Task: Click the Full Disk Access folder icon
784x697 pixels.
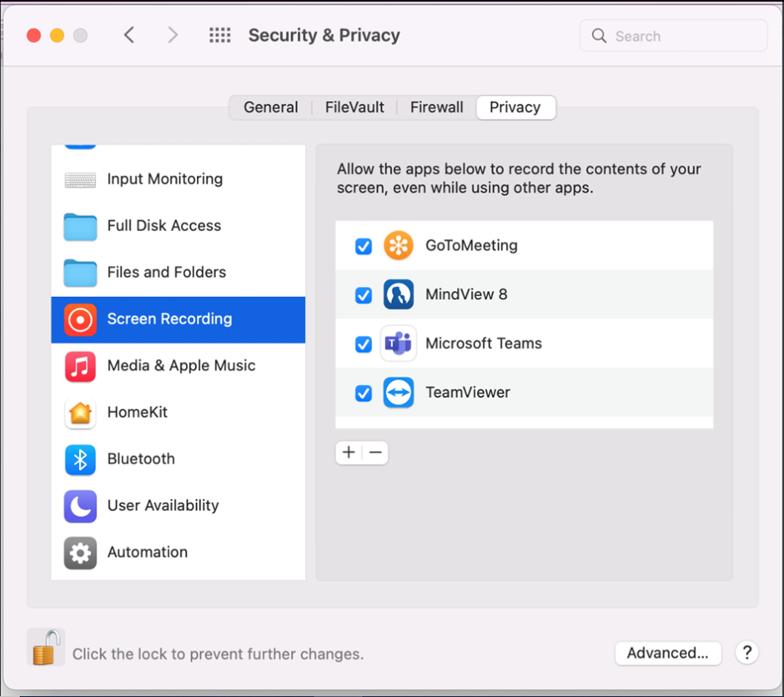Action: (x=80, y=226)
